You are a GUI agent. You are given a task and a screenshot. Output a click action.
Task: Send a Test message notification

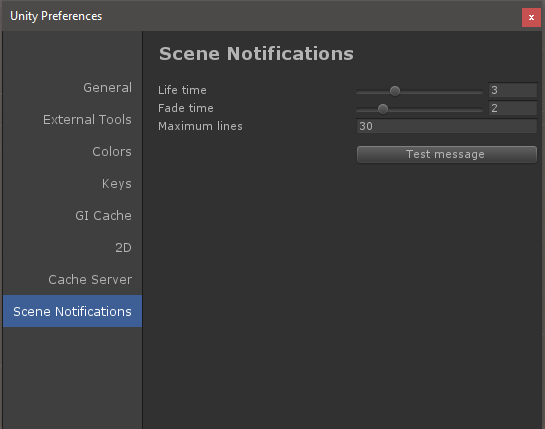(447, 154)
